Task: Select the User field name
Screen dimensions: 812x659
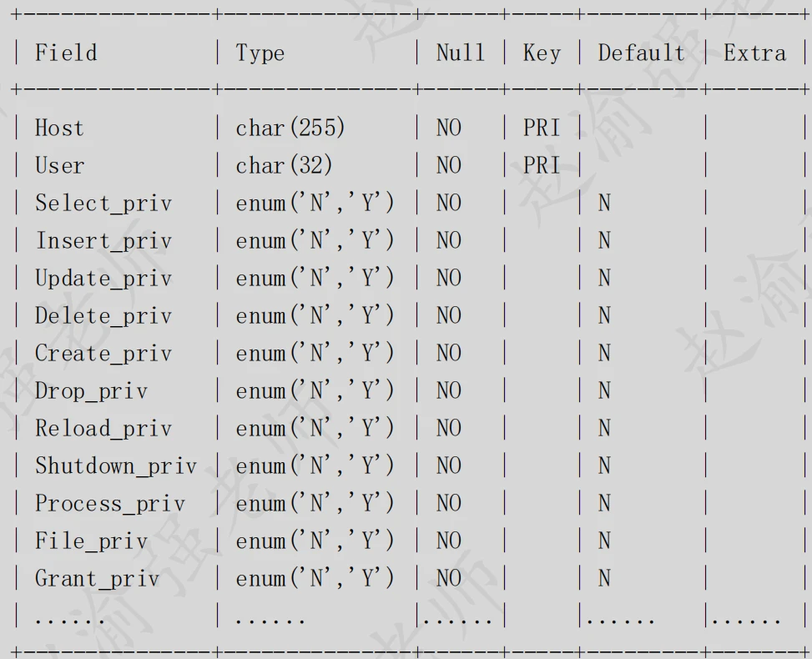Action: click(x=59, y=166)
